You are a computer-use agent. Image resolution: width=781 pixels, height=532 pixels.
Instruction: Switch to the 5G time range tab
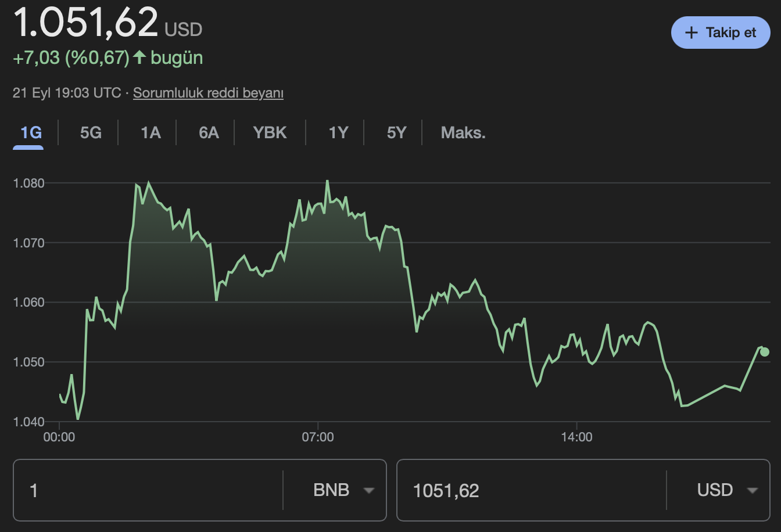coord(91,133)
